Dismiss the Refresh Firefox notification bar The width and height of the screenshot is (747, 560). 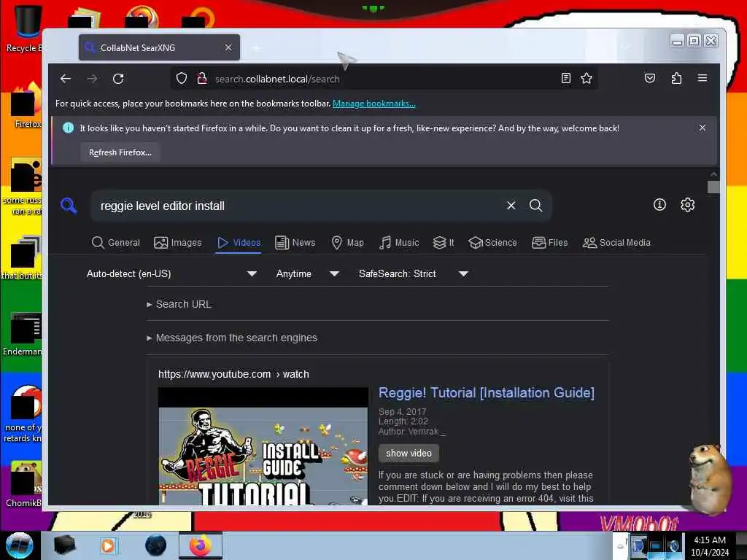point(703,128)
